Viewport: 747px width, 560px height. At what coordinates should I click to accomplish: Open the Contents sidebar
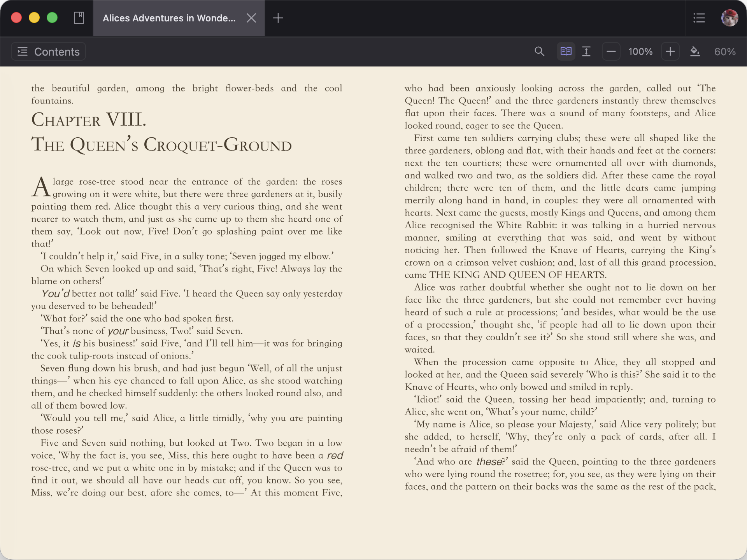tap(49, 51)
